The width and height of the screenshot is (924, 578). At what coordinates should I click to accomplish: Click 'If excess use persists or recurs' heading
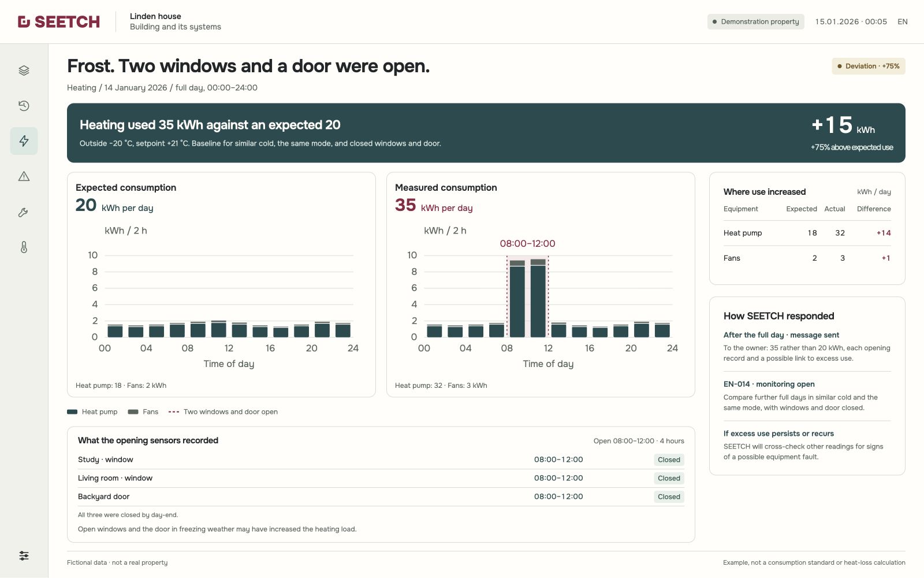(778, 433)
